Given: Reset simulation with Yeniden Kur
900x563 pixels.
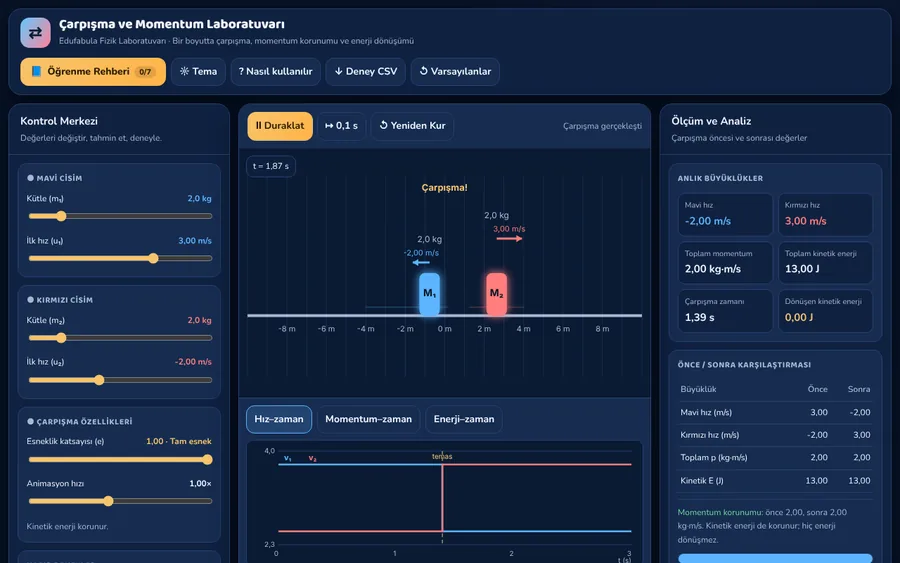Looking at the screenshot, I should (x=412, y=126).
